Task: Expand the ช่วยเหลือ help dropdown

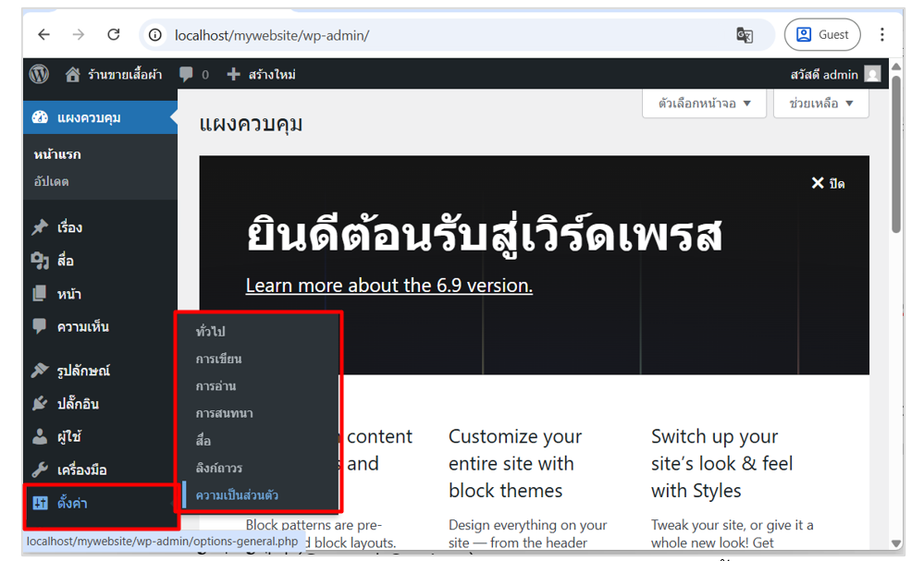Action: pyautogui.click(x=820, y=104)
